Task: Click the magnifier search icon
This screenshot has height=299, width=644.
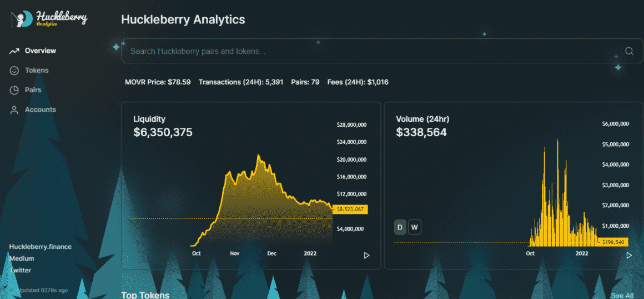Action: 629,51
